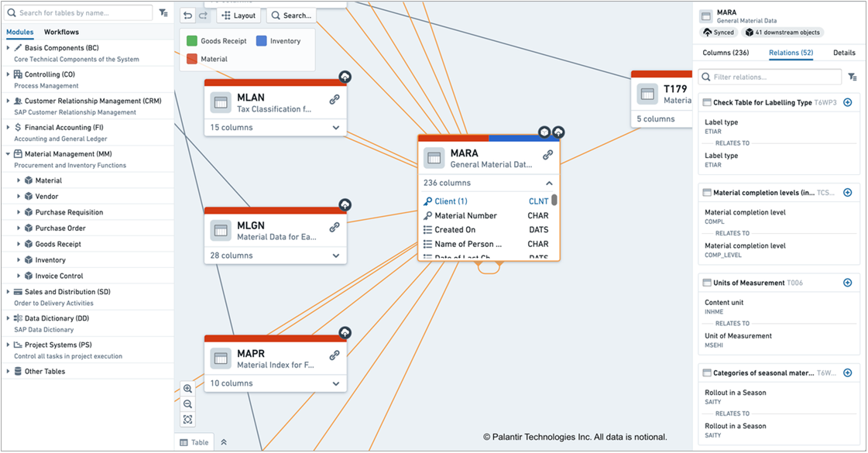Zoom out on the canvas
Image resolution: width=868 pixels, height=453 pixels.
[x=187, y=404]
